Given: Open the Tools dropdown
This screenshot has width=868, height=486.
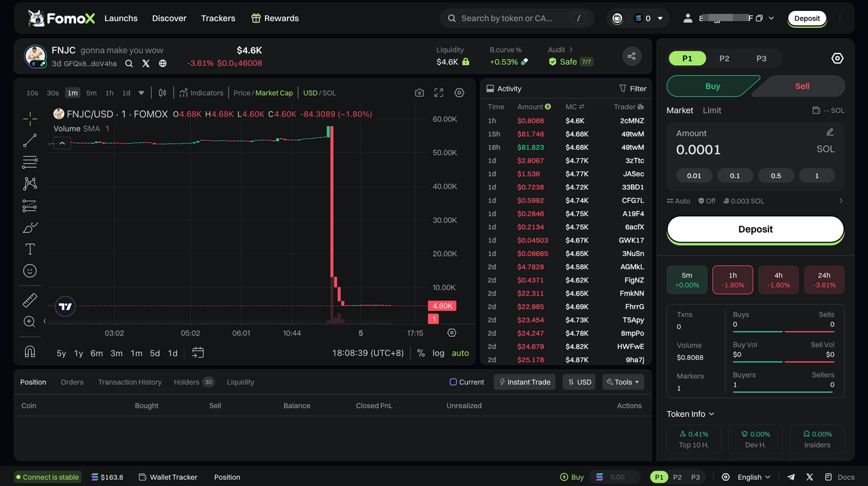Looking at the screenshot, I should tap(623, 382).
